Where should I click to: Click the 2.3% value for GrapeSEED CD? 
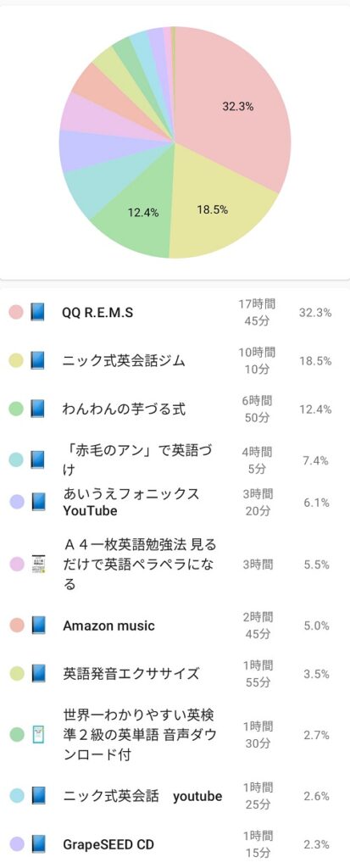(x=317, y=844)
